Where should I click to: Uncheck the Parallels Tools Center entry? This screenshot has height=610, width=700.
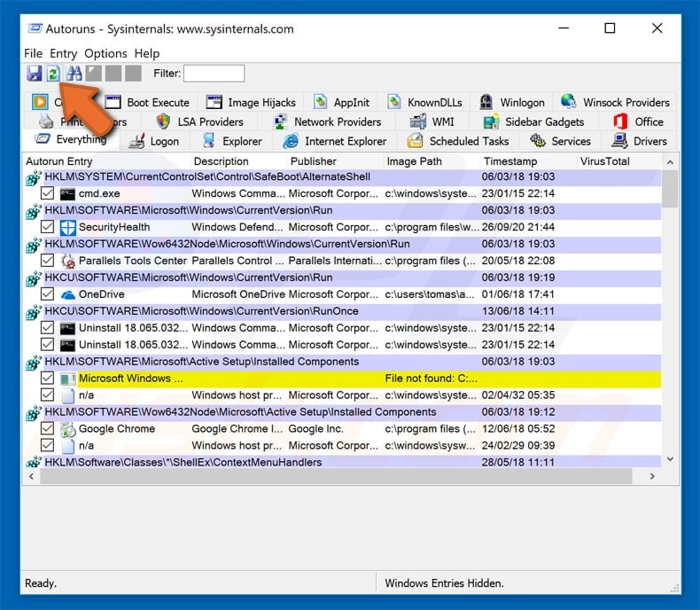47,261
